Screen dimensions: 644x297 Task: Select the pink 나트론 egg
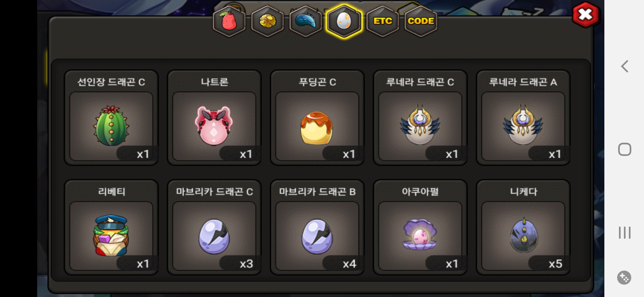tap(214, 118)
